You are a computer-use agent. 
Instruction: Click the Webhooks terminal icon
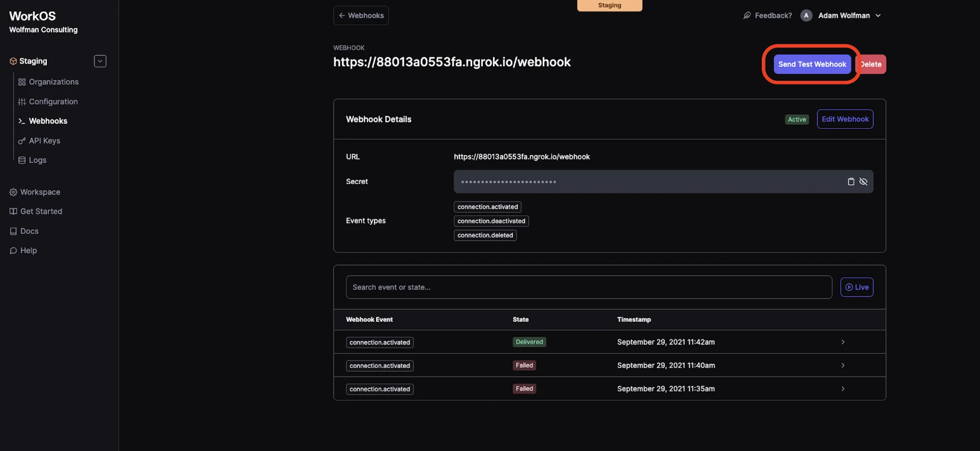(x=22, y=121)
